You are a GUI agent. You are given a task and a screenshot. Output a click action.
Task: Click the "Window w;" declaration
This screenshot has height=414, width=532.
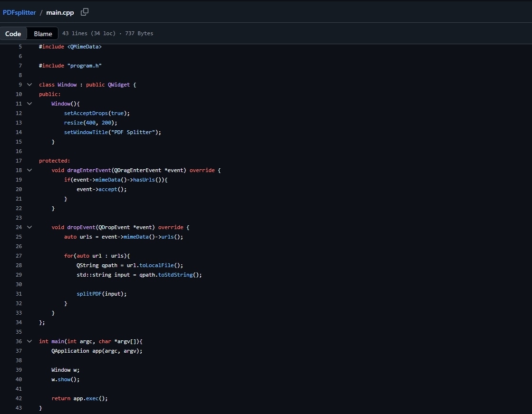tap(66, 369)
